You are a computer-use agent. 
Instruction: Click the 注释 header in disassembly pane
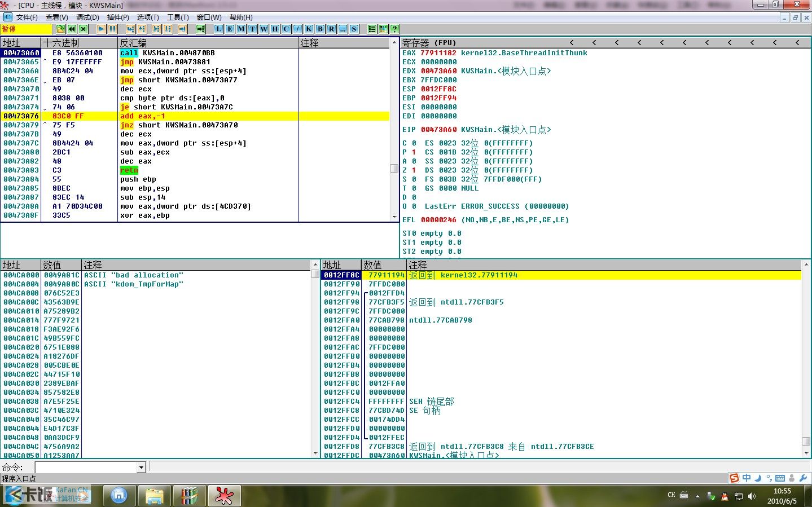[x=344, y=43]
